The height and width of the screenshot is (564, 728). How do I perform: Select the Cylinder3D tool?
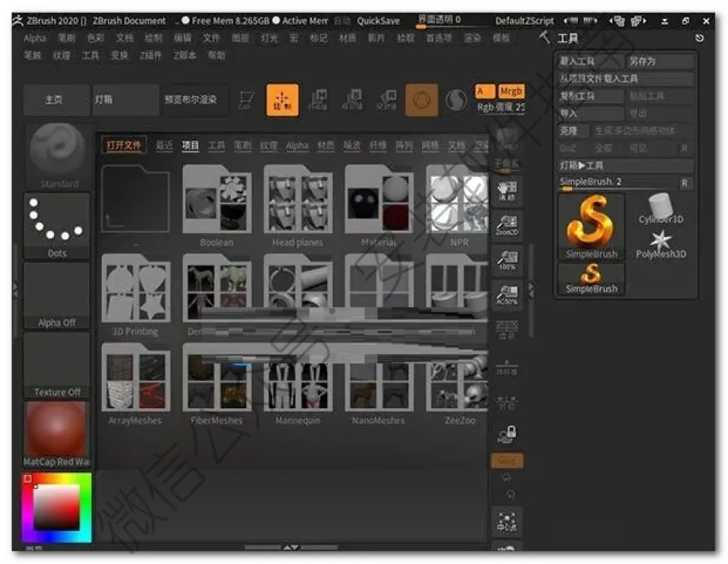[661, 208]
